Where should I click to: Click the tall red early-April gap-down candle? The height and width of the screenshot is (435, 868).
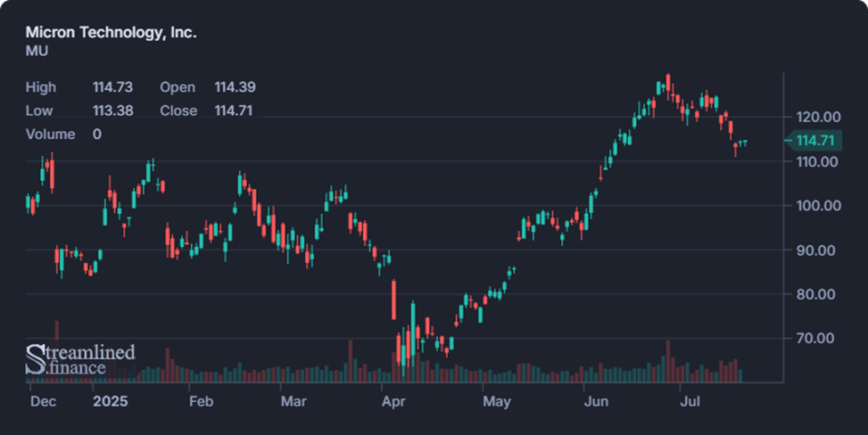[x=393, y=300]
